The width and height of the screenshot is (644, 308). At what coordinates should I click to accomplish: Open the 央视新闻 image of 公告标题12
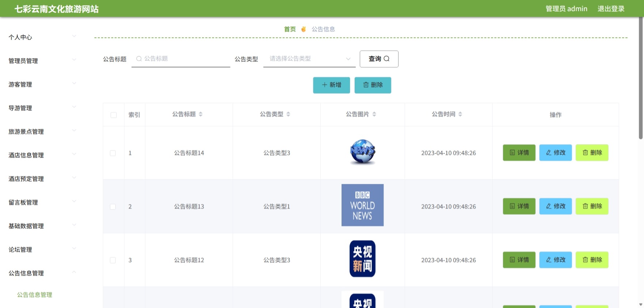[362, 259]
